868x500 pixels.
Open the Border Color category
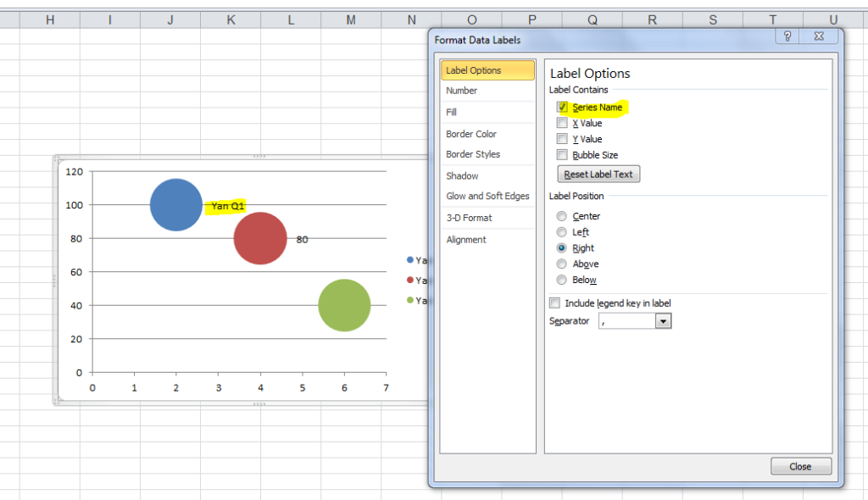click(487, 134)
